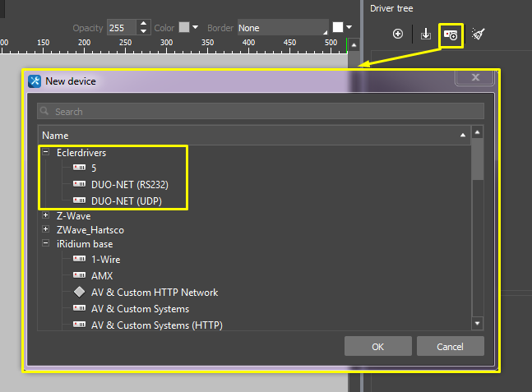Viewport: 532px width, 392px height.
Task: Click the add driver plus icon
Action: point(398,34)
